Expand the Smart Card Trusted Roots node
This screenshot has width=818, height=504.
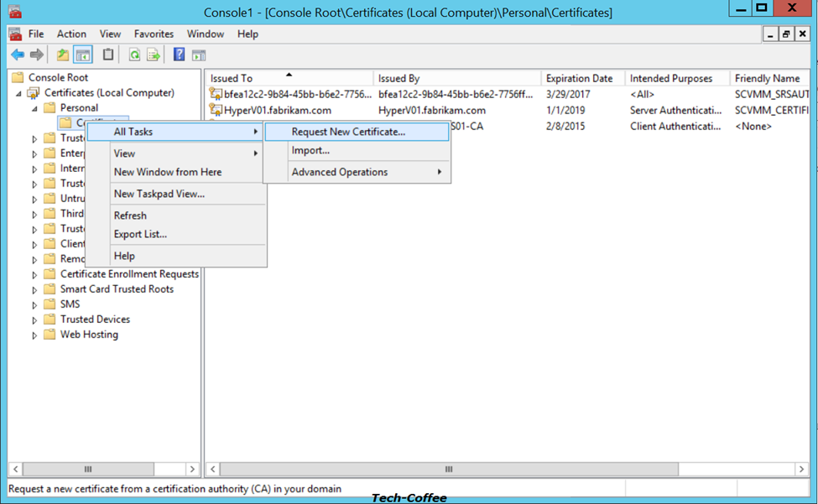(x=34, y=290)
